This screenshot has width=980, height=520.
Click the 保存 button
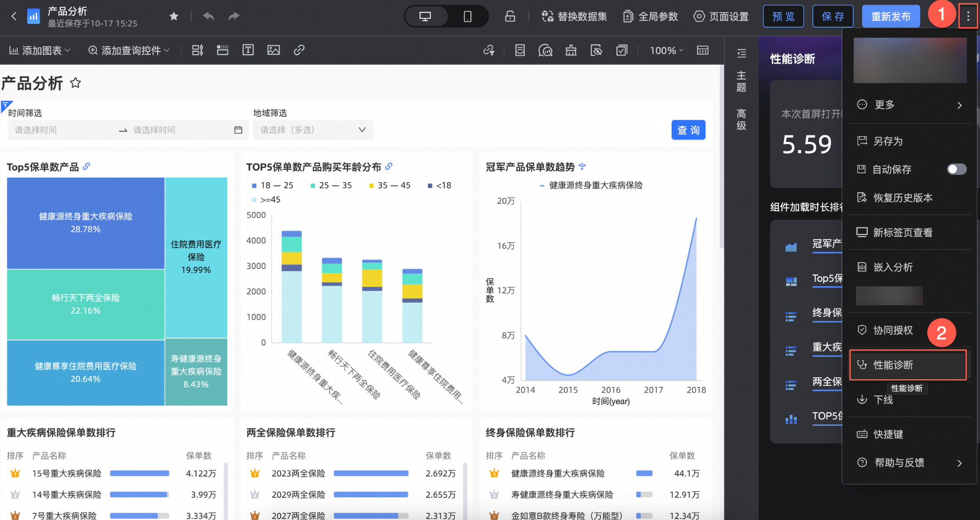tap(833, 17)
